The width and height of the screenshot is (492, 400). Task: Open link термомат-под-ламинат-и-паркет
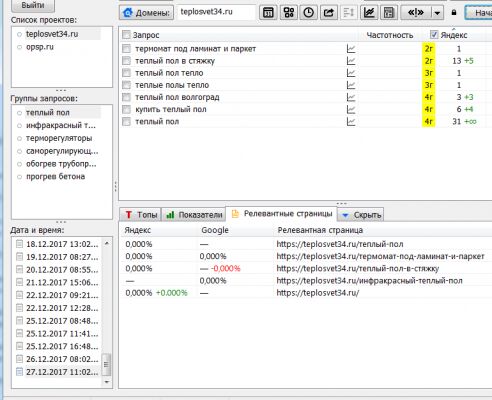380,256
